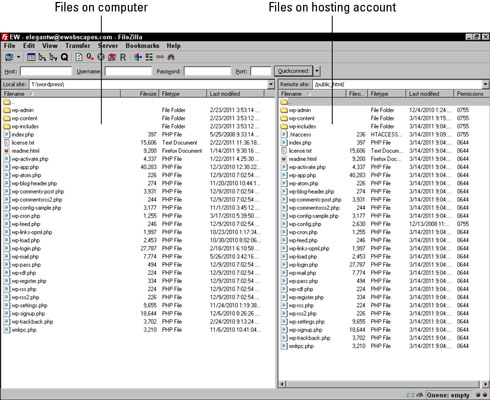Screen dimensions: 490x400
Task: Expand the Local site path dropdown
Action: point(271,84)
